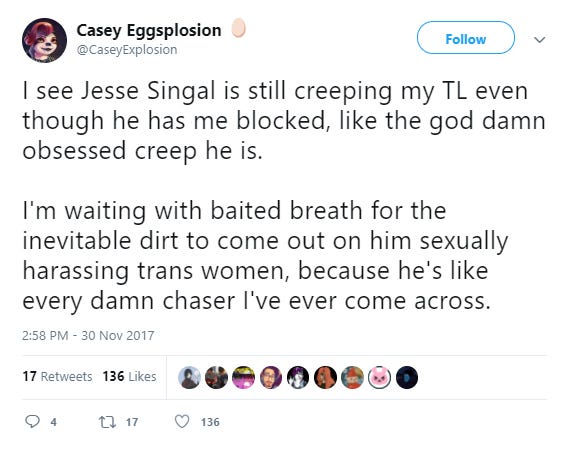565x450 pixels.
Task: Open the @CaseyExplosion handle link
Action: click(x=127, y=50)
